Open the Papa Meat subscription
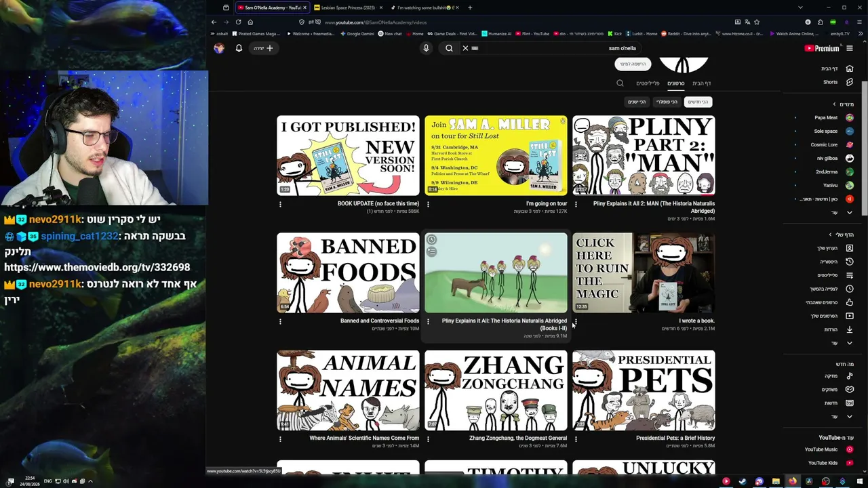This screenshot has width=868, height=488. [833, 117]
